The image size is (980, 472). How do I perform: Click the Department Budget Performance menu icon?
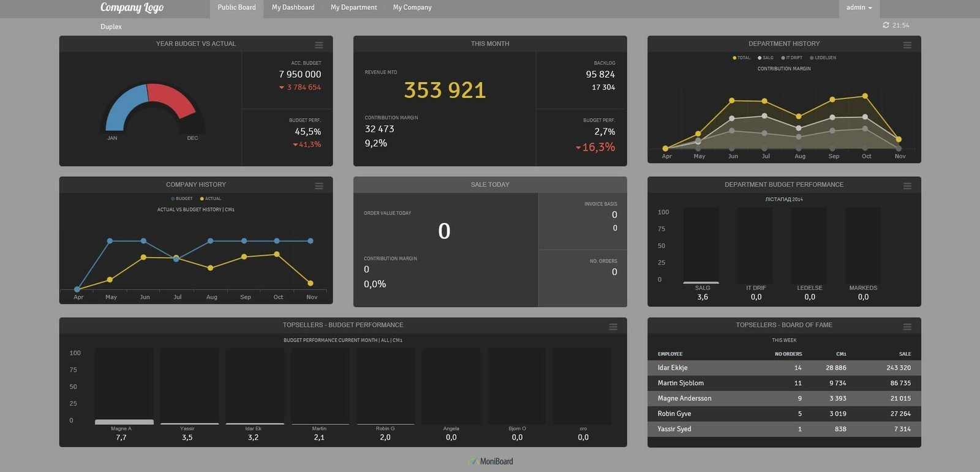coord(907,185)
